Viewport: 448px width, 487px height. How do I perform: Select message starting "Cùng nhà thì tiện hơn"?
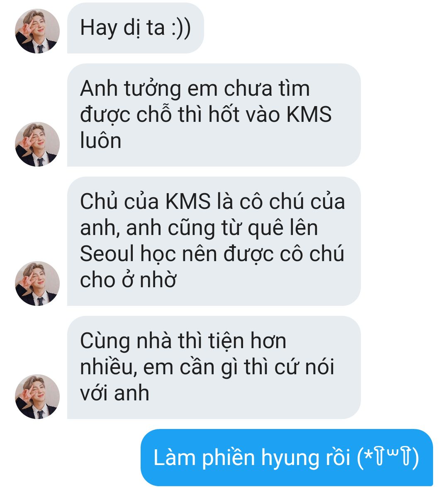(214, 367)
